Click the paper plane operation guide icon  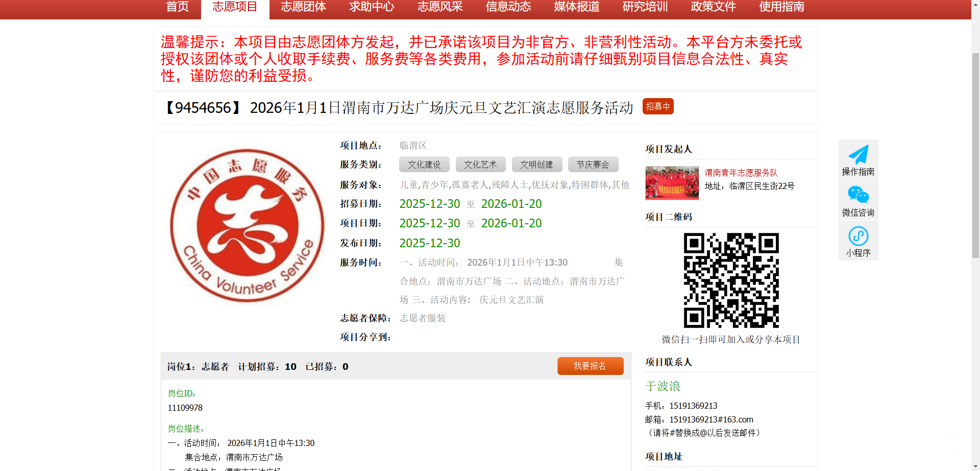click(x=858, y=155)
